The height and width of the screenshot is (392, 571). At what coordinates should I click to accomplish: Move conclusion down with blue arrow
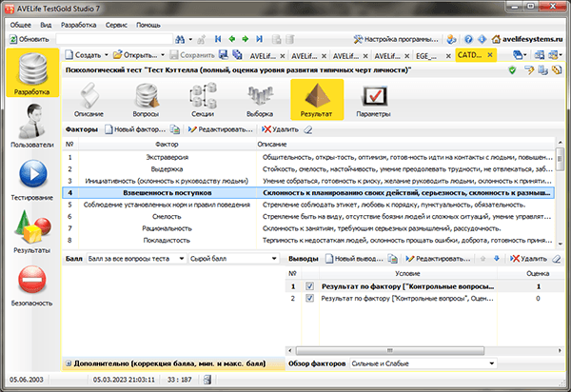click(497, 259)
